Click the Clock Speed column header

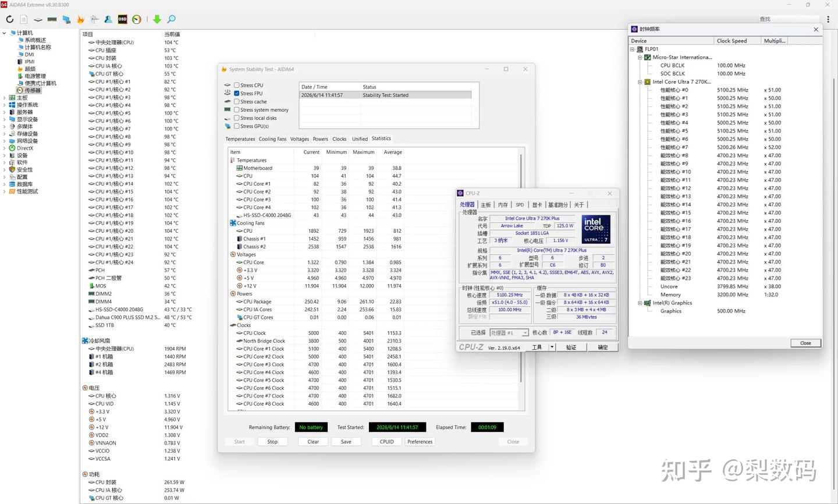point(737,41)
